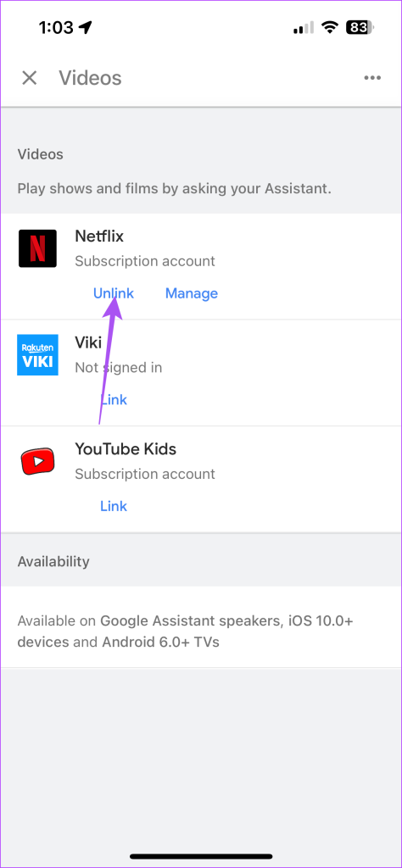Tap the Netflix logo icon
Screen dimensions: 402x868
click(37, 248)
